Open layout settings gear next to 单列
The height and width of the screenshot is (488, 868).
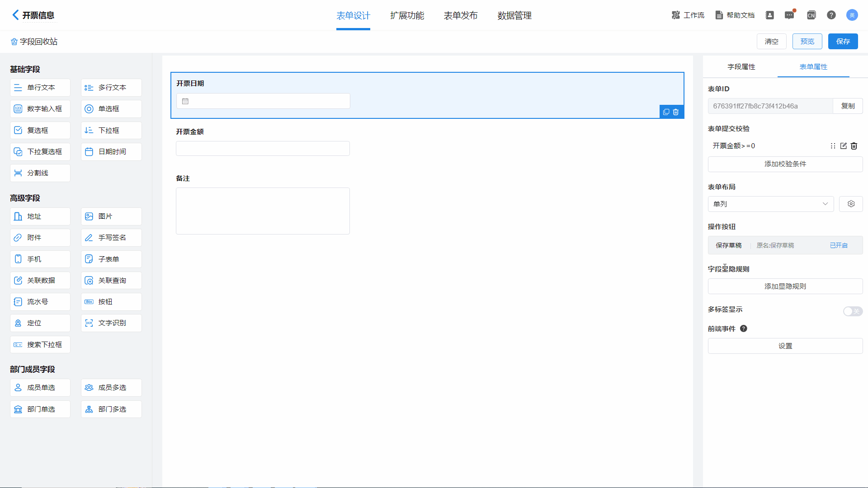tap(851, 204)
